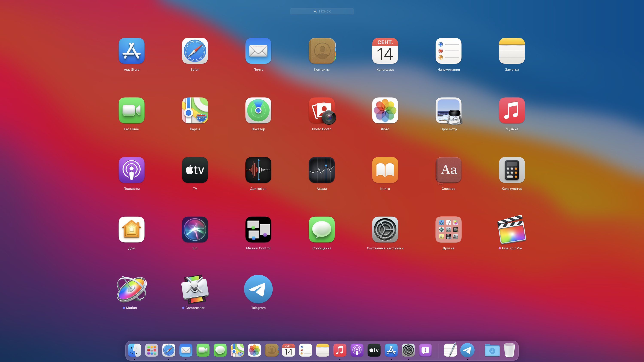Open Системные настройки in Launchpad grid
The image size is (644, 362).
coord(385,229)
